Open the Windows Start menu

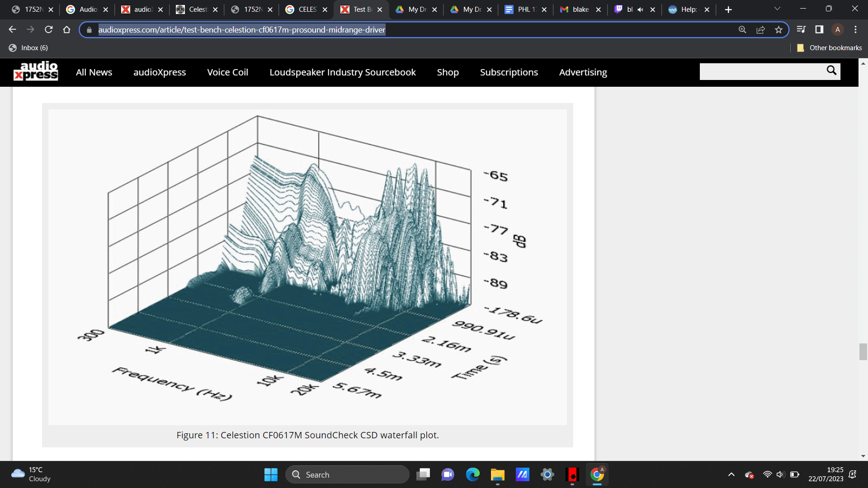271,474
